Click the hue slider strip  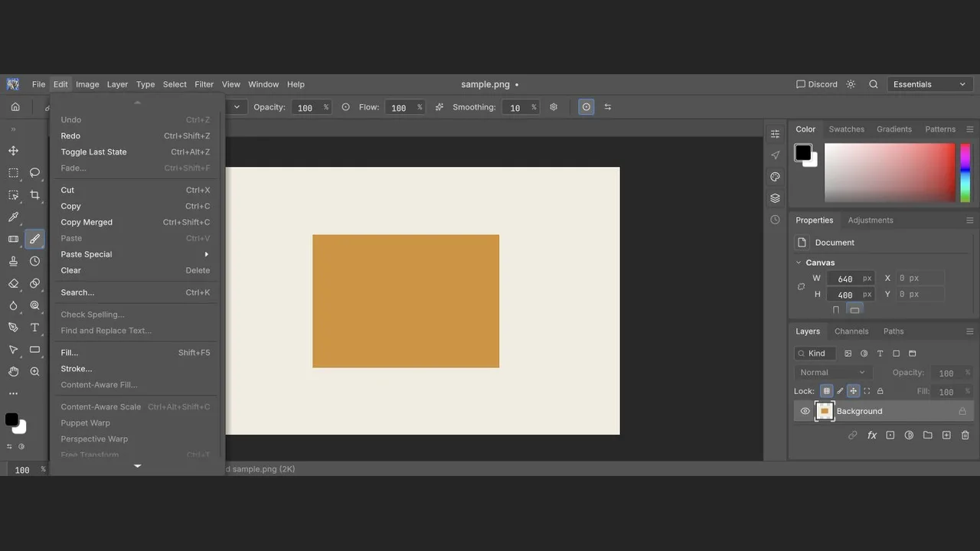coord(965,173)
